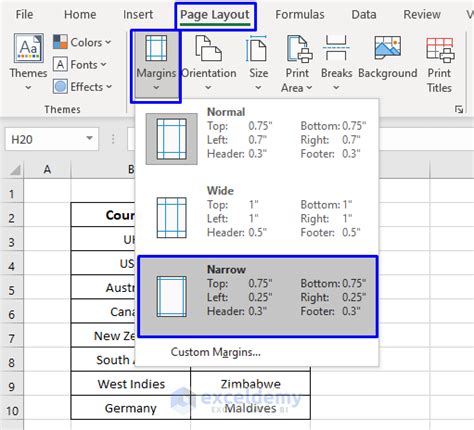The width and height of the screenshot is (474, 430).
Task: Open the Themes gallery icon
Action: tap(29, 48)
